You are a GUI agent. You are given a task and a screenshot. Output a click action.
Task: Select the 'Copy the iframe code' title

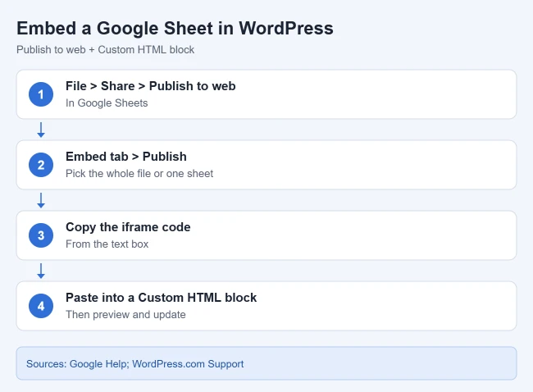pos(128,227)
